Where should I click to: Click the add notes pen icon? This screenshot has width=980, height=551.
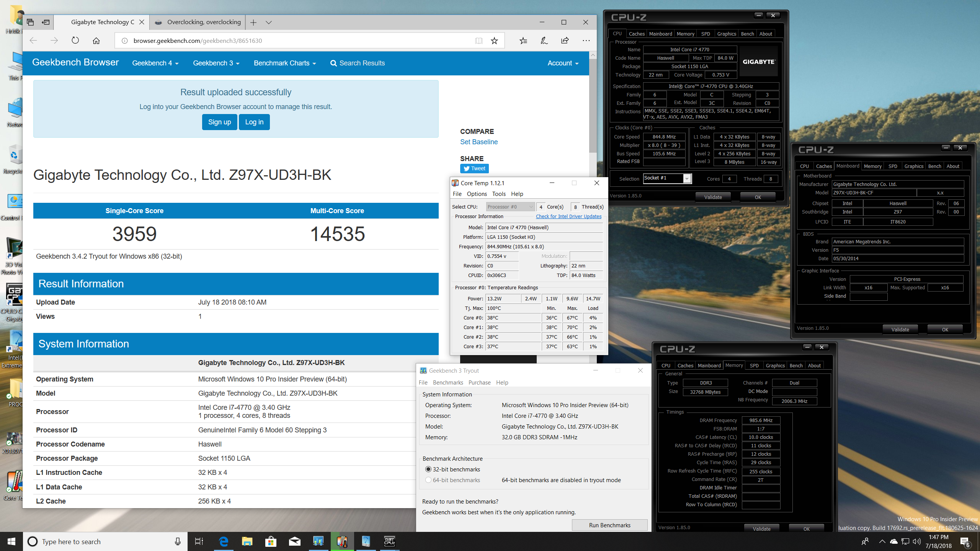(544, 41)
